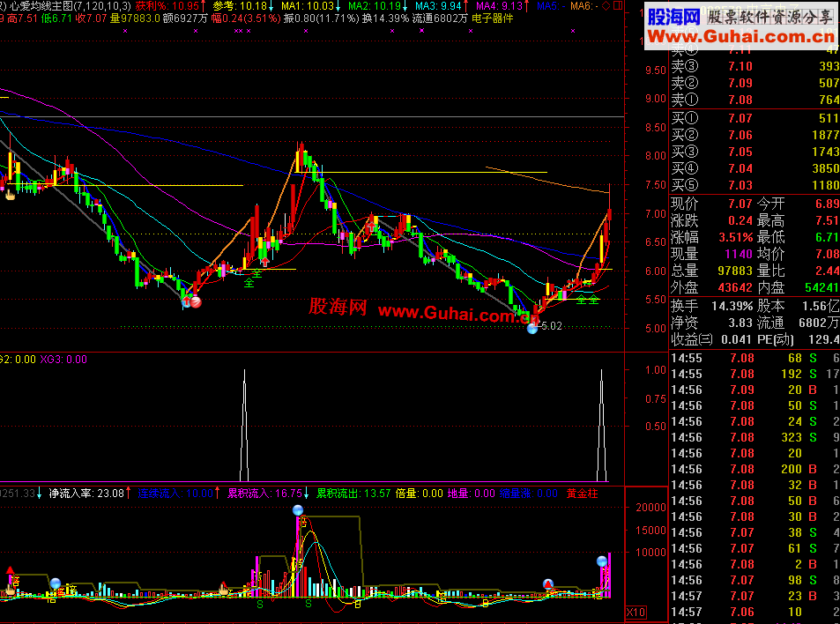Select sell order 卖③ at 7.10
This screenshot has height=624, width=840.
(755, 66)
